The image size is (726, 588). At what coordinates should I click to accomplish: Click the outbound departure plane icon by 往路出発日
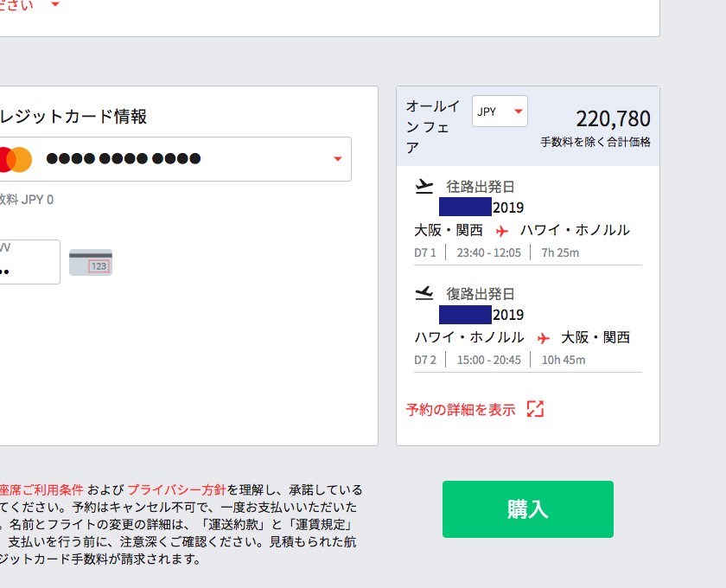[x=423, y=186]
